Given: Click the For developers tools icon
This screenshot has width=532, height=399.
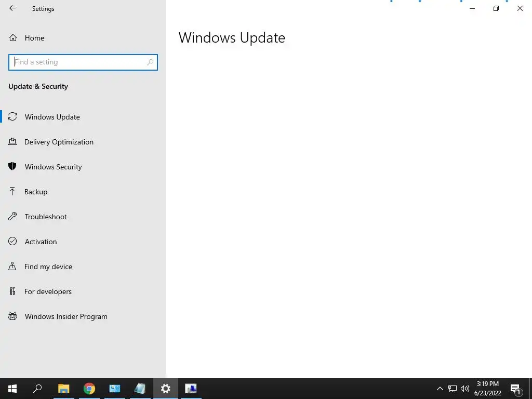Looking at the screenshot, I should 12,291.
